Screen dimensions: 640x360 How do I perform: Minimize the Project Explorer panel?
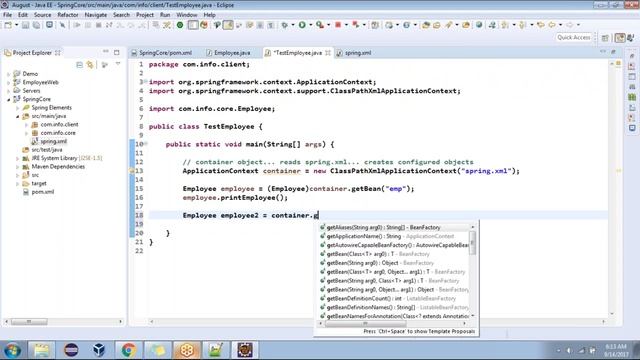(x=106, y=52)
